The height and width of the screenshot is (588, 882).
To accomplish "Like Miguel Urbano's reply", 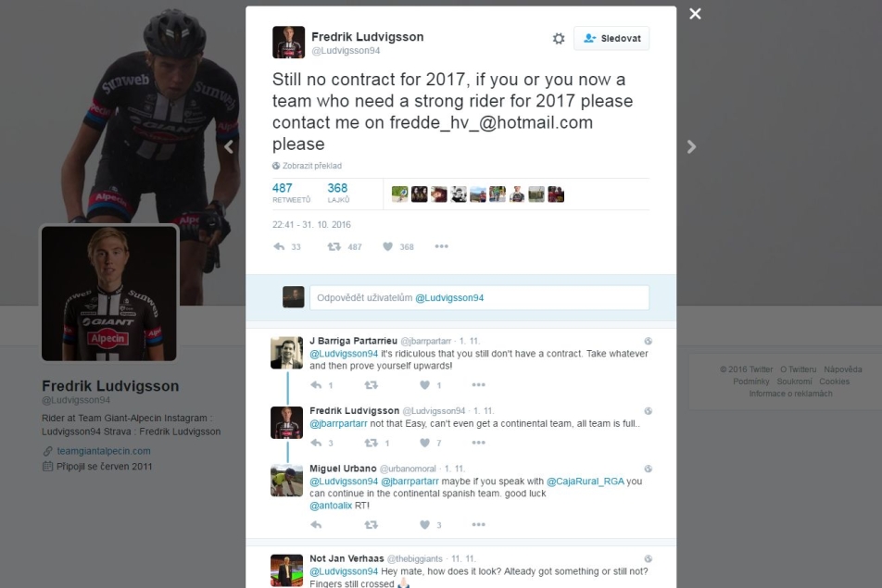I will click(424, 524).
